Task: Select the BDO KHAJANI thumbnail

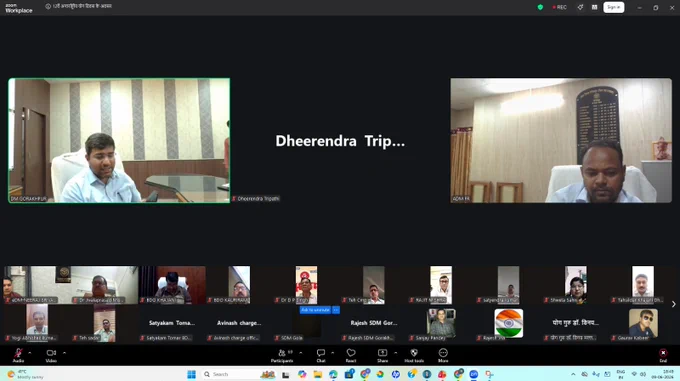Action: coord(172,285)
